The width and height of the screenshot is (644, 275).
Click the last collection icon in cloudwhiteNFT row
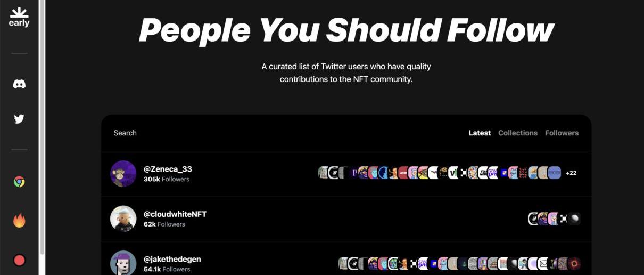(x=574, y=219)
